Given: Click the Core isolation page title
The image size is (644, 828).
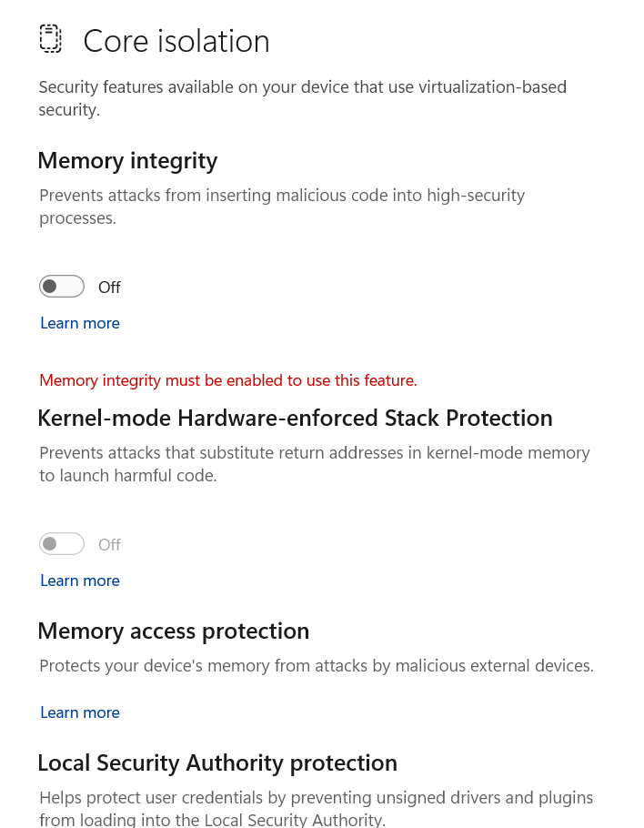Looking at the screenshot, I should coord(176,41).
